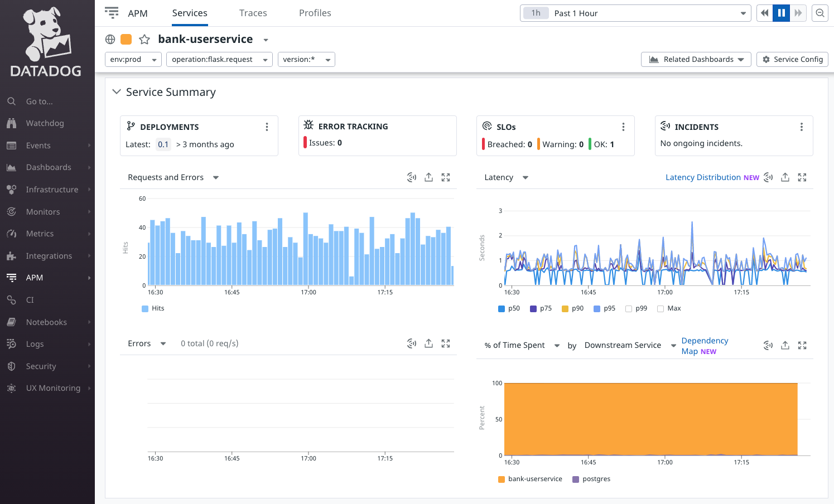Open the Deployments card options menu

(x=267, y=127)
